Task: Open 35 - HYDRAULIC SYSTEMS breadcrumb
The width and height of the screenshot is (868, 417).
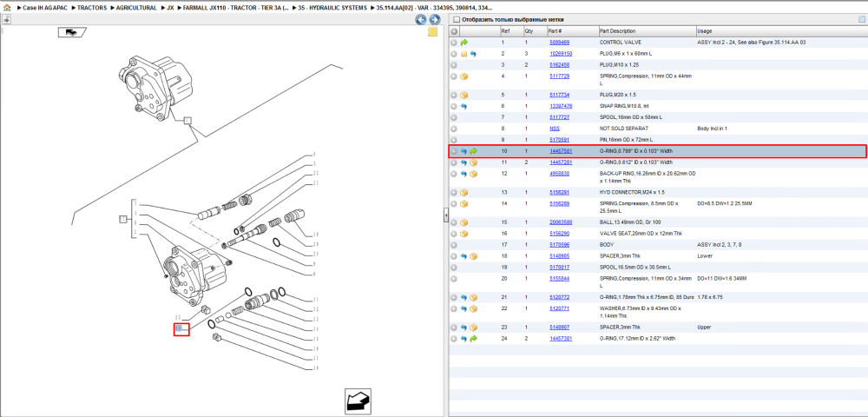Action: 332,9
